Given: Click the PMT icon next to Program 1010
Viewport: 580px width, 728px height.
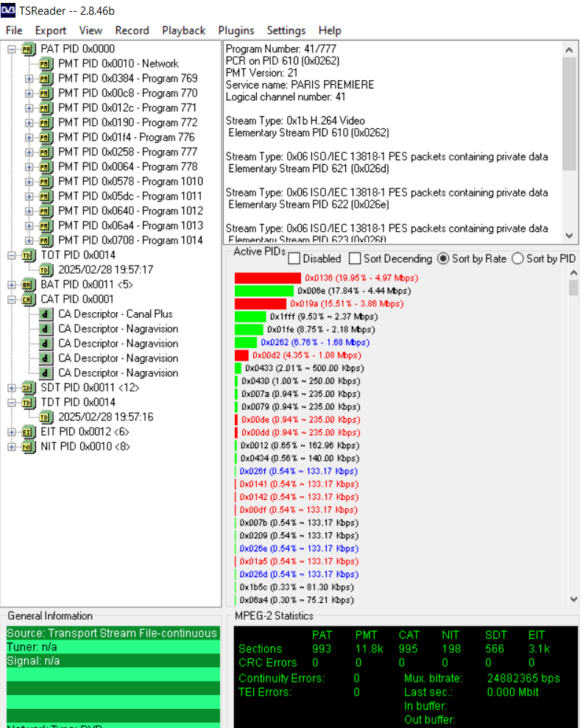Looking at the screenshot, I should pos(45,182).
